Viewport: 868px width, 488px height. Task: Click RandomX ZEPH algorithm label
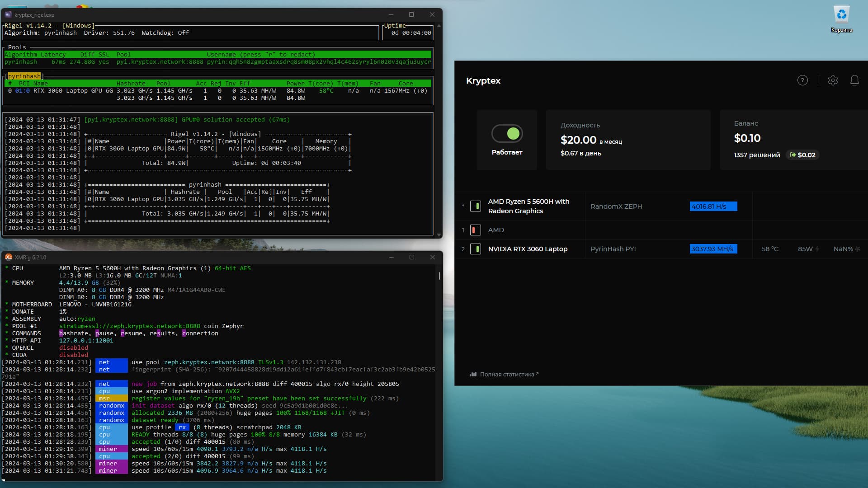point(616,206)
